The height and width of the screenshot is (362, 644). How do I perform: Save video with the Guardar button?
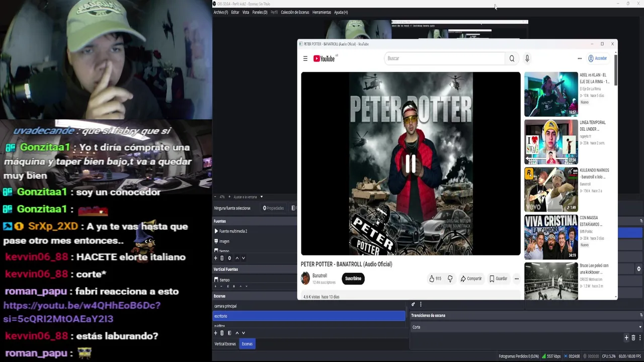(499, 279)
